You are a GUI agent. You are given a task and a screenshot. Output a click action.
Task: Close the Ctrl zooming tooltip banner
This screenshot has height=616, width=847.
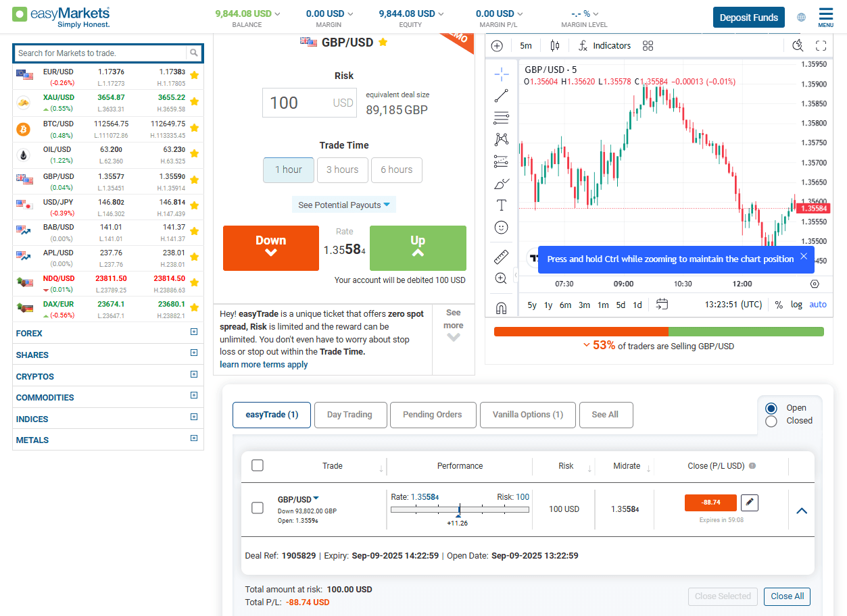[x=804, y=256]
